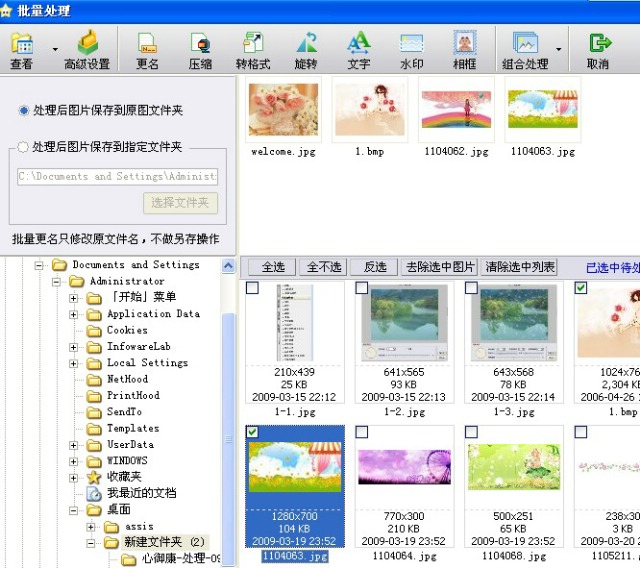The width and height of the screenshot is (640, 568).
Task: Click the 全选 select all button
Action: click(273, 267)
